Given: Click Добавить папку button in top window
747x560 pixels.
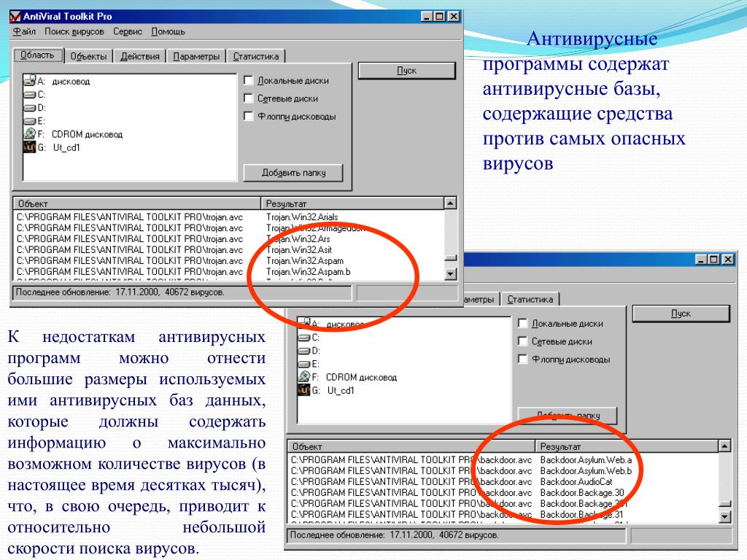Looking at the screenshot, I should tap(293, 173).
